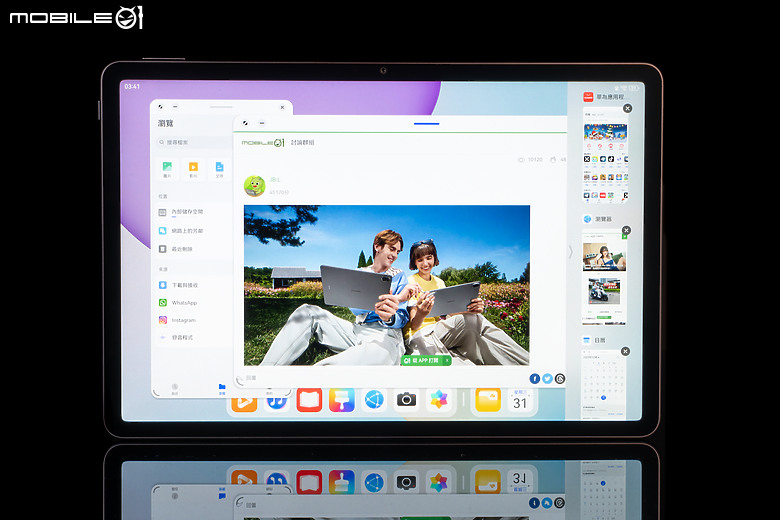Click the status bar clock reading 03:41
780x520 pixels.
[132, 87]
